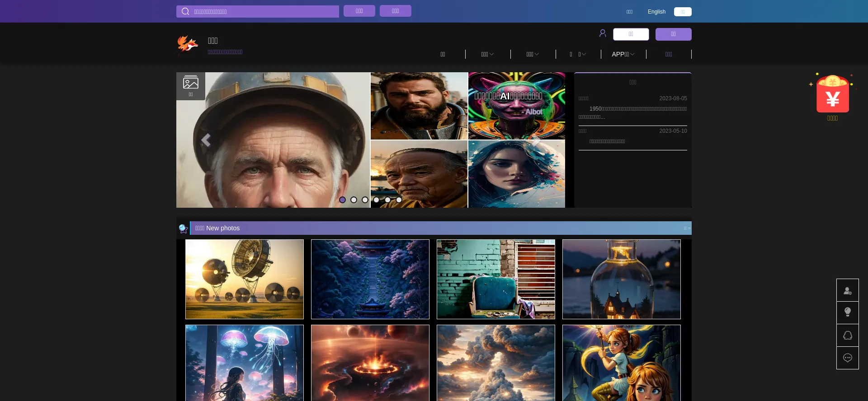This screenshot has width=868, height=401.
Task: Expand the APP navigation dropdown
Action: tap(623, 54)
